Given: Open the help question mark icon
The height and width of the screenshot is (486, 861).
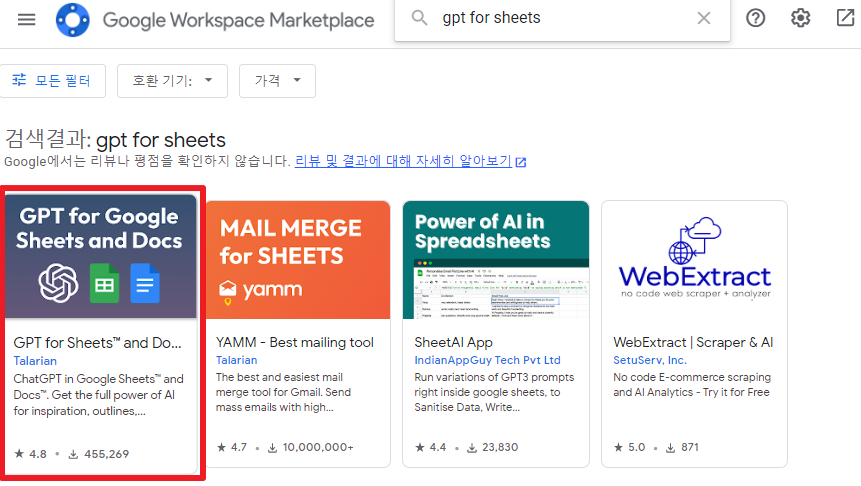Looking at the screenshot, I should [756, 18].
